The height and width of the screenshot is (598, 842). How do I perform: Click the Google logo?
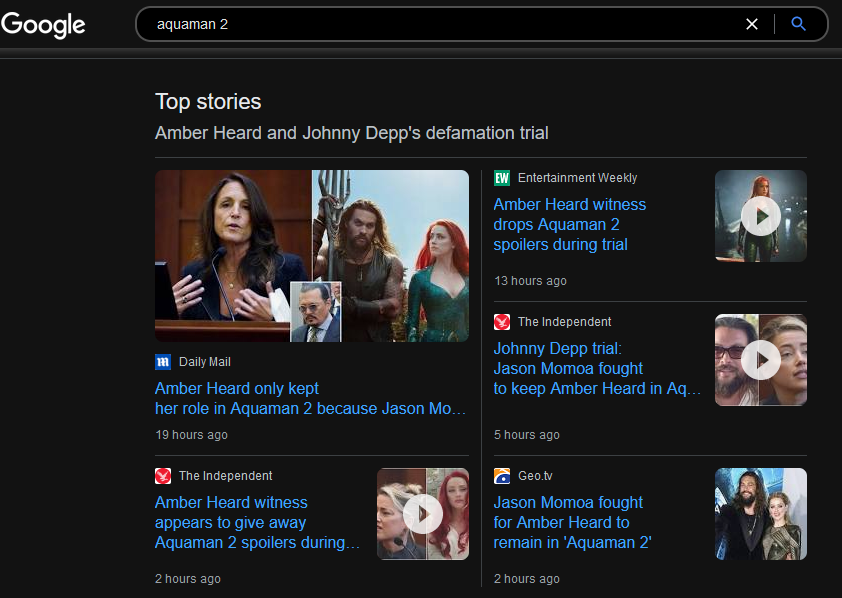coord(43,25)
